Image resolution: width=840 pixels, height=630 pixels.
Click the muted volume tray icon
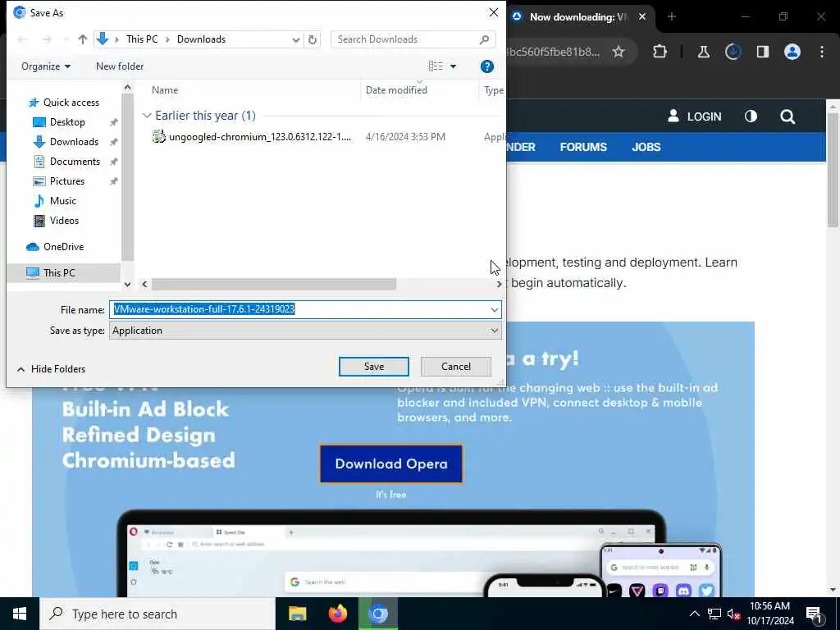pyautogui.click(x=733, y=614)
